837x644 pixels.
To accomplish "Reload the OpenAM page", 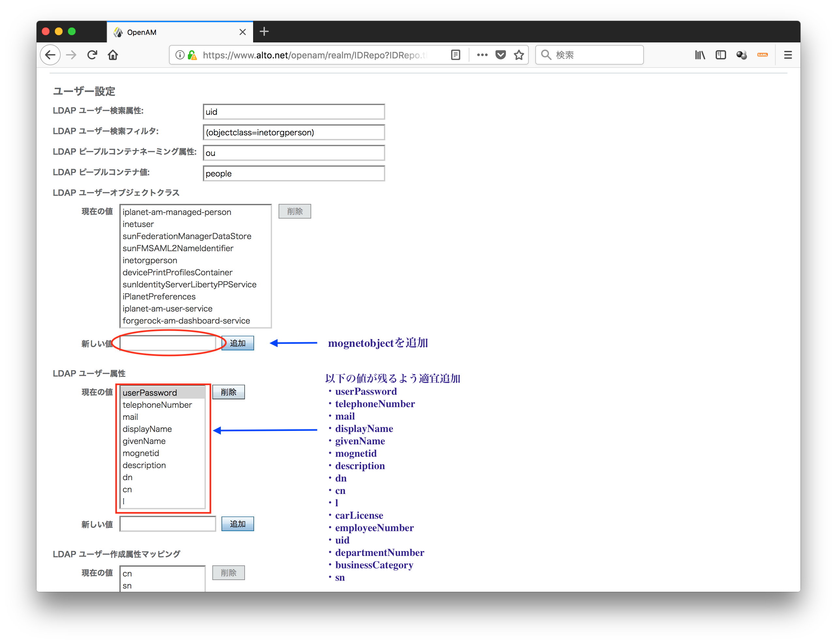I will click(92, 55).
